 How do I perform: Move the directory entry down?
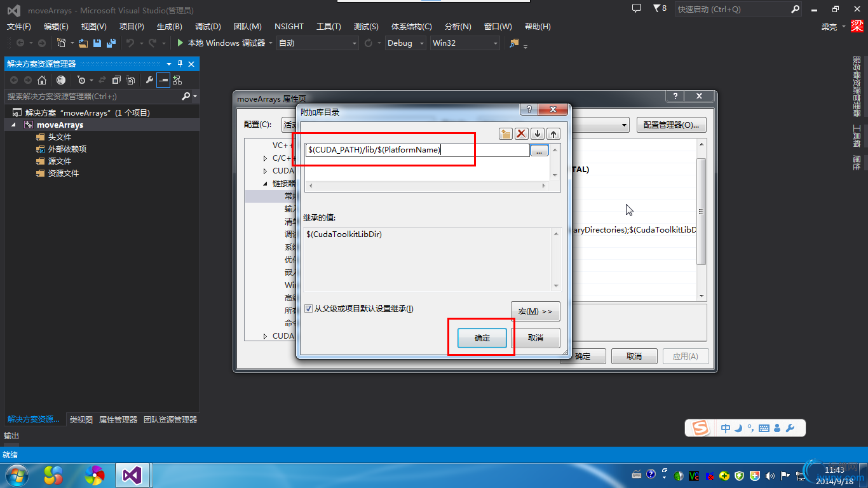tap(538, 133)
